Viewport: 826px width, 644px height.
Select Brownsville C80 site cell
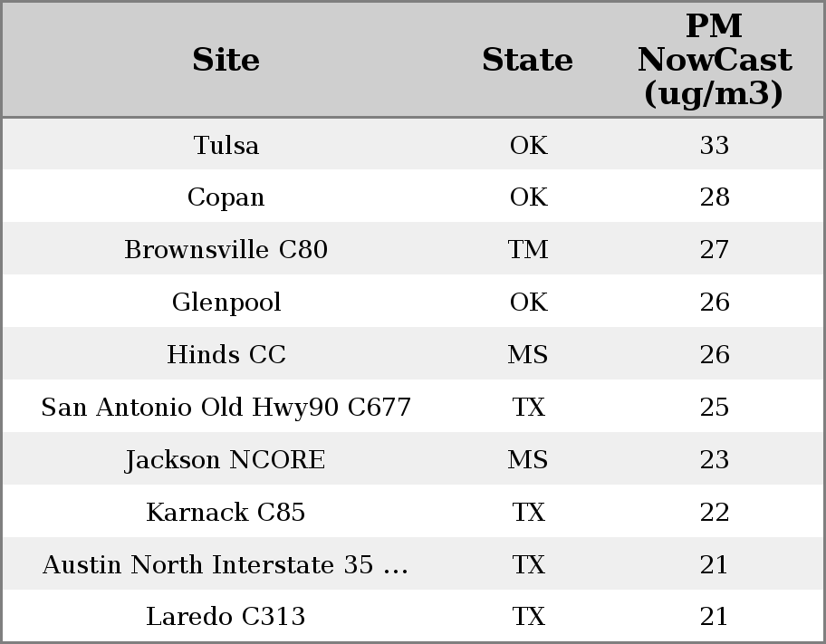coord(226,250)
